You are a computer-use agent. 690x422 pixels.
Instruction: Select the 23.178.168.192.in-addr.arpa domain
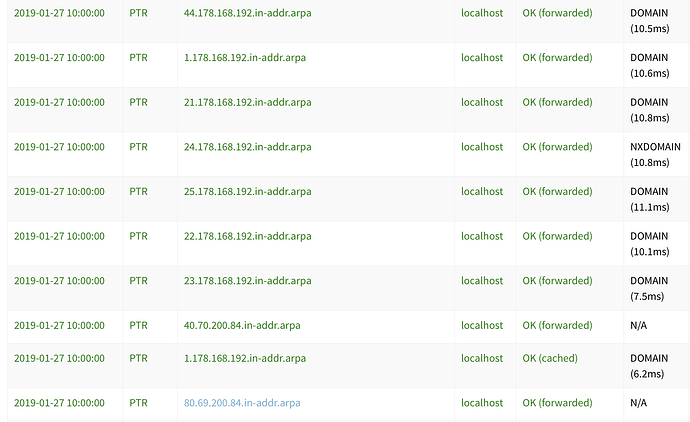247,281
